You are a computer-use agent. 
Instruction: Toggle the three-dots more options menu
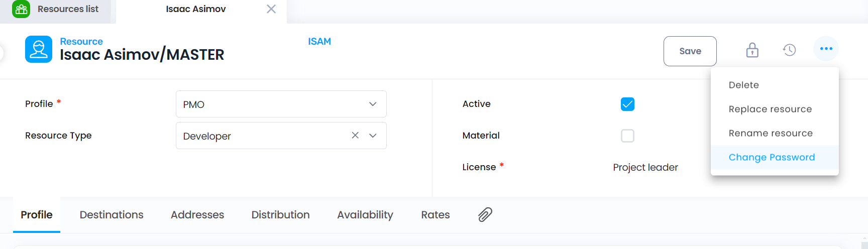[x=826, y=49]
